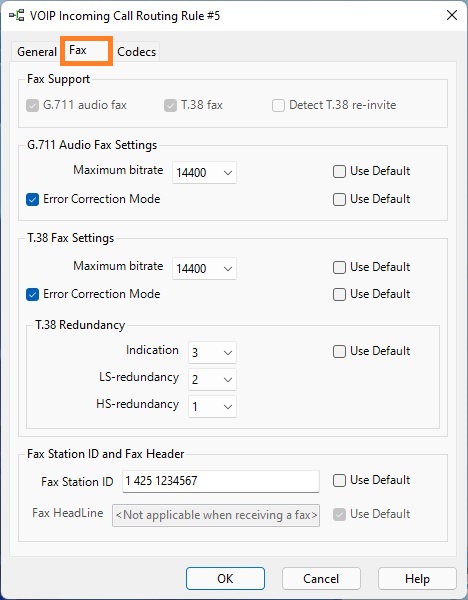Image resolution: width=468 pixels, height=600 pixels.
Task: Expand the LS-redundancy dropdown
Action: click(212, 380)
